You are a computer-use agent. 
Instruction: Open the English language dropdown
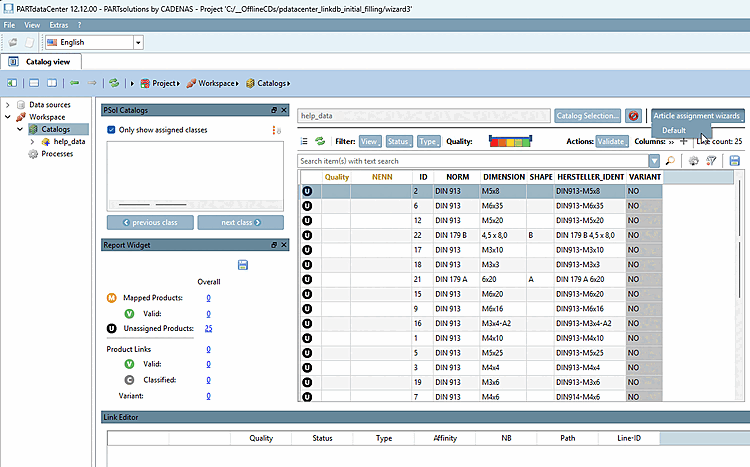point(138,43)
